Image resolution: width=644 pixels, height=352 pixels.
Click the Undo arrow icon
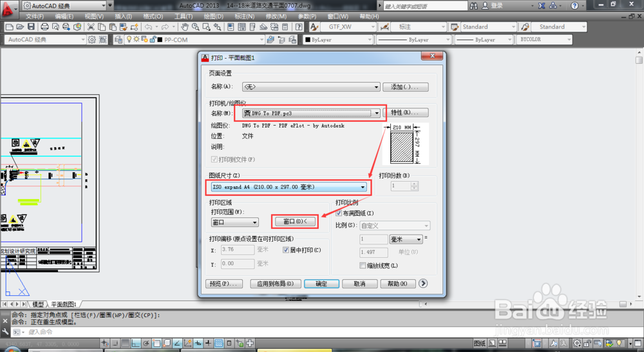(x=148, y=26)
